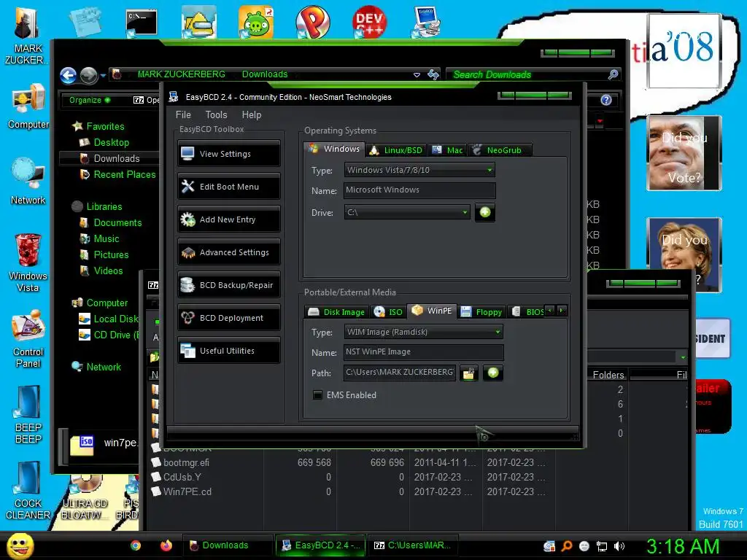Click the WinPE Path text field
This screenshot has width=747, height=560.
click(x=399, y=373)
